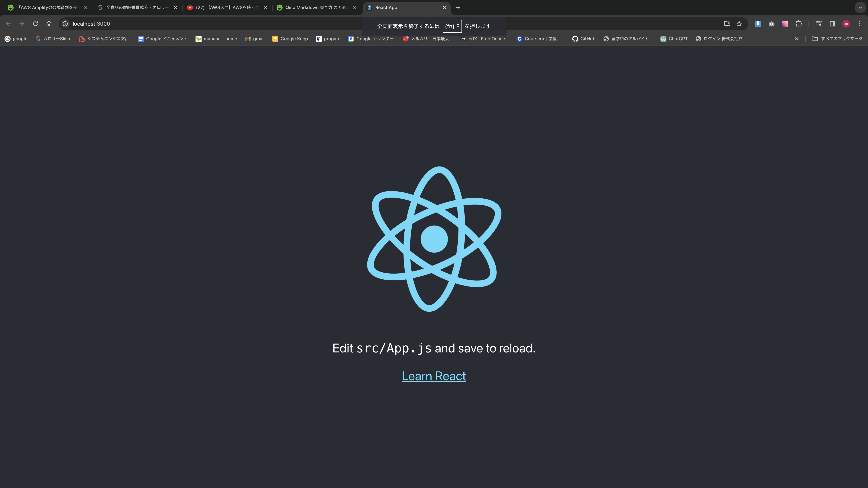868x488 pixels.
Task: Open the tab search dropdown arrow
Action: 861,7
